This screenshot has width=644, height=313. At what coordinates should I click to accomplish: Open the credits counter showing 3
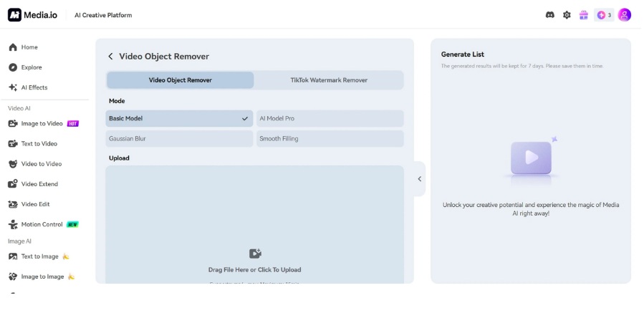pyautogui.click(x=604, y=15)
